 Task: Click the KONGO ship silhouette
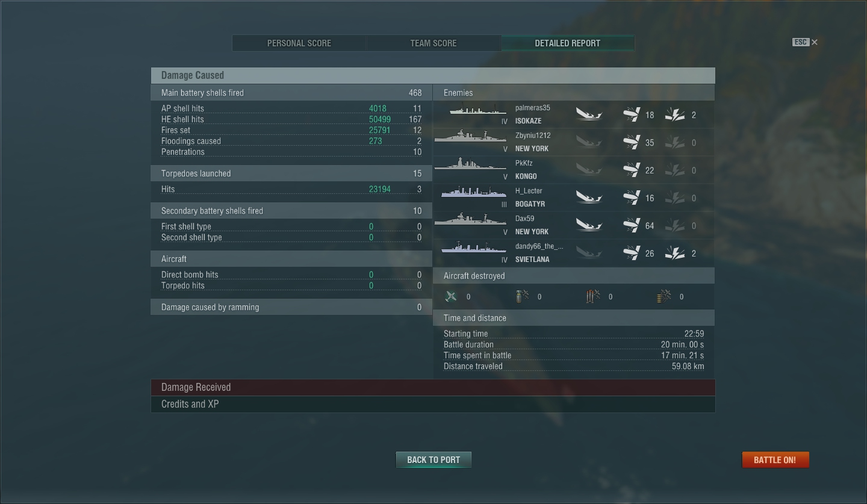(470, 164)
